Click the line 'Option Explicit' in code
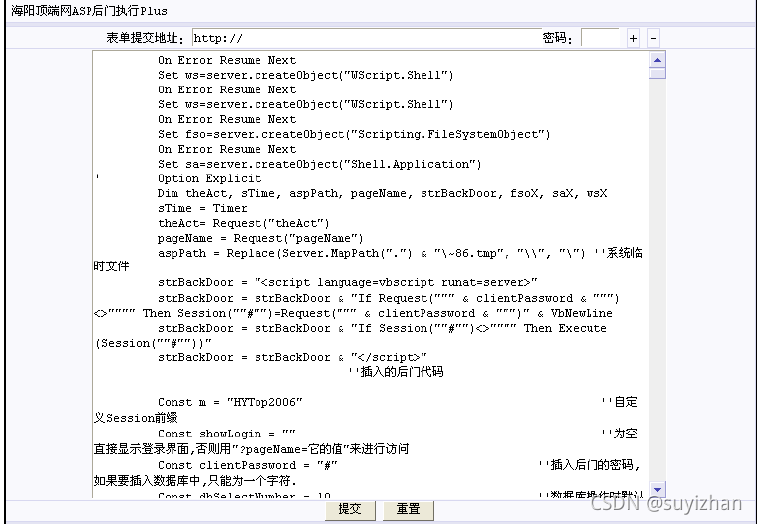 point(210,178)
